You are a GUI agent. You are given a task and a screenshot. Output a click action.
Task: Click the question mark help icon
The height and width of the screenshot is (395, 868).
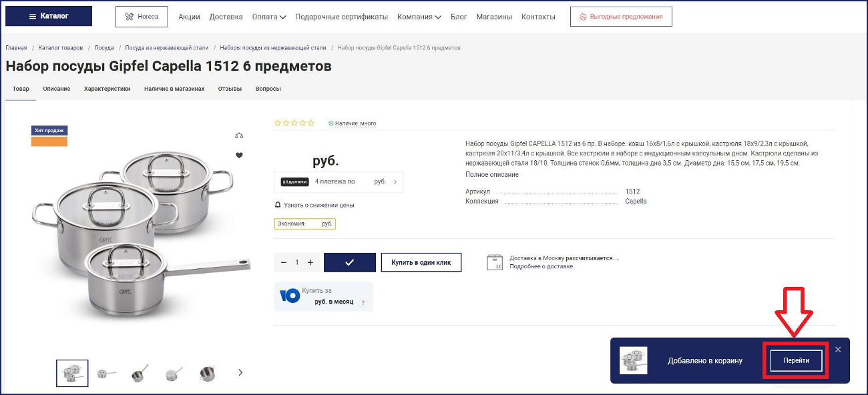tap(363, 302)
